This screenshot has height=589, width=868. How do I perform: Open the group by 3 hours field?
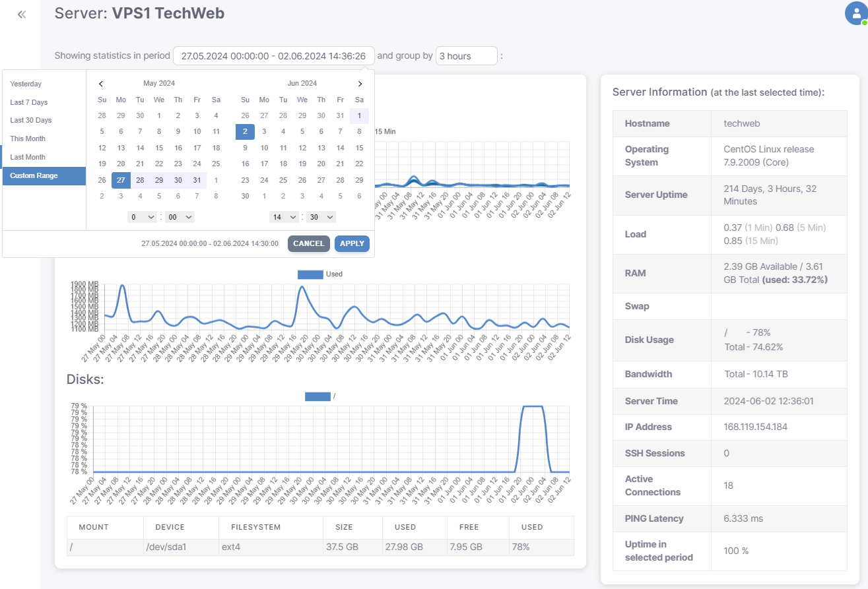coord(467,56)
